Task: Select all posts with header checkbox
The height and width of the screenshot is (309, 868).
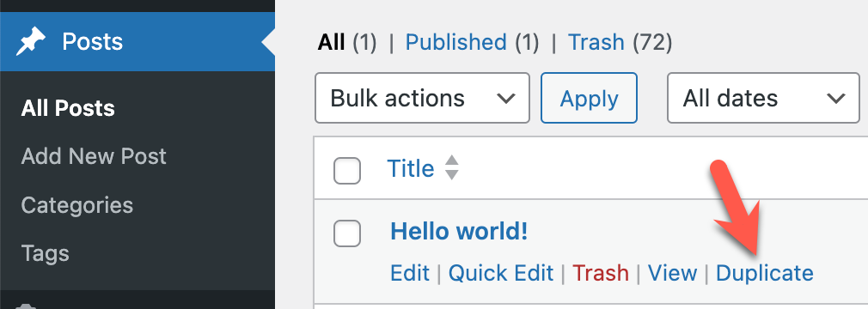Action: click(x=347, y=170)
